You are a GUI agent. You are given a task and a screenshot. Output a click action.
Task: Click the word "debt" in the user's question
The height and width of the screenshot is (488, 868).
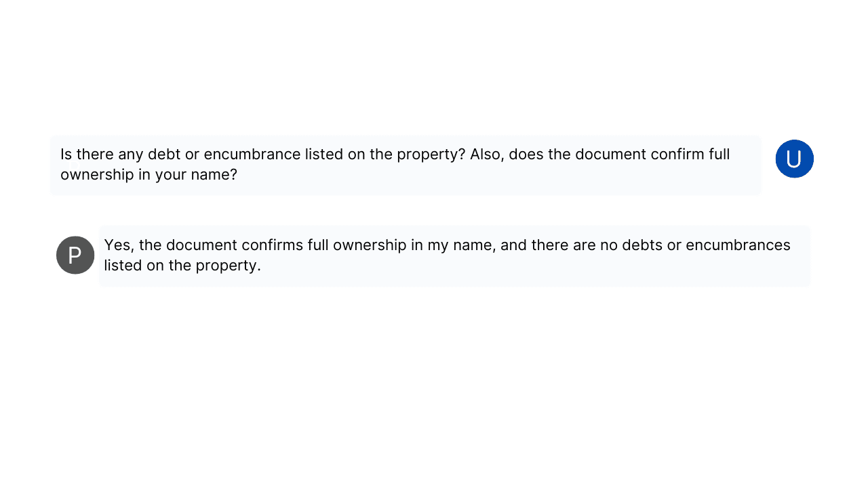[165, 155]
